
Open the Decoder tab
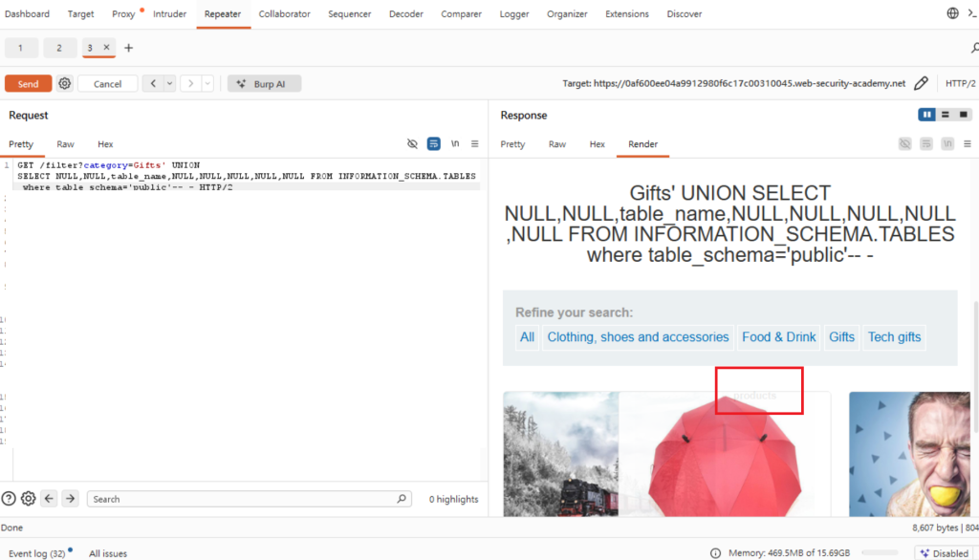[x=405, y=13]
